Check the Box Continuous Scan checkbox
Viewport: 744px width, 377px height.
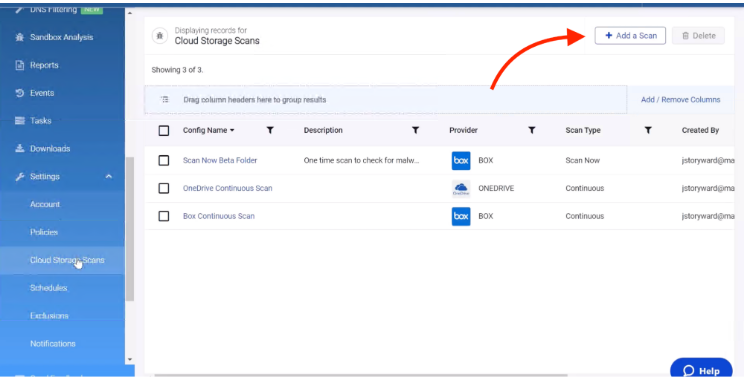pyautogui.click(x=164, y=216)
